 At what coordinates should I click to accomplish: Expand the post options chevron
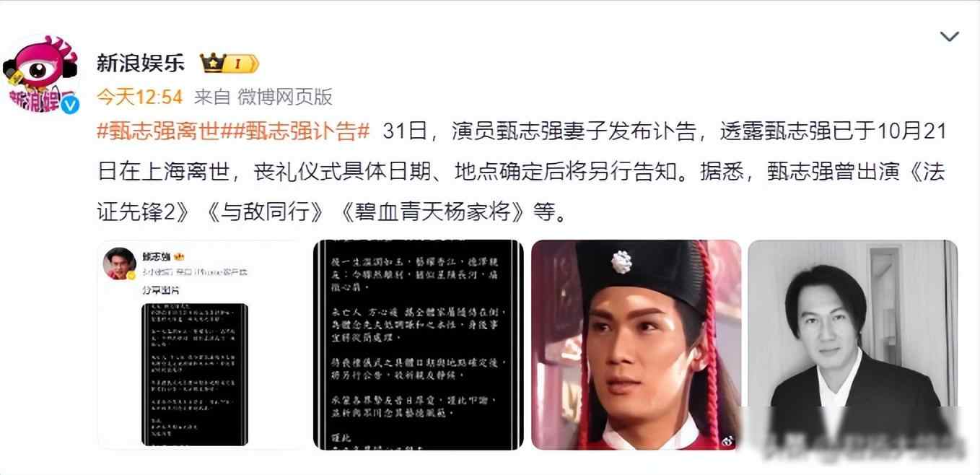coord(949,37)
